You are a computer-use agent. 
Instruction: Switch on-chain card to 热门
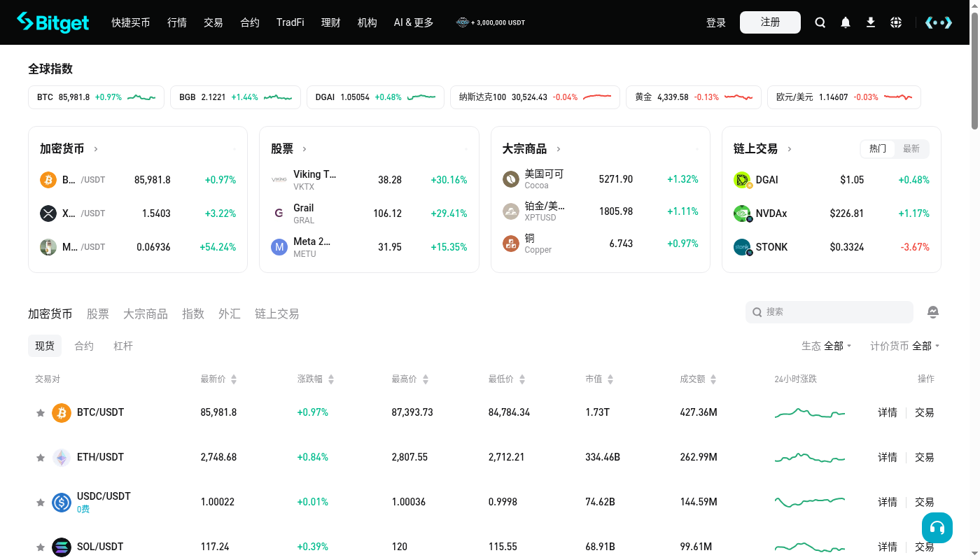click(878, 148)
